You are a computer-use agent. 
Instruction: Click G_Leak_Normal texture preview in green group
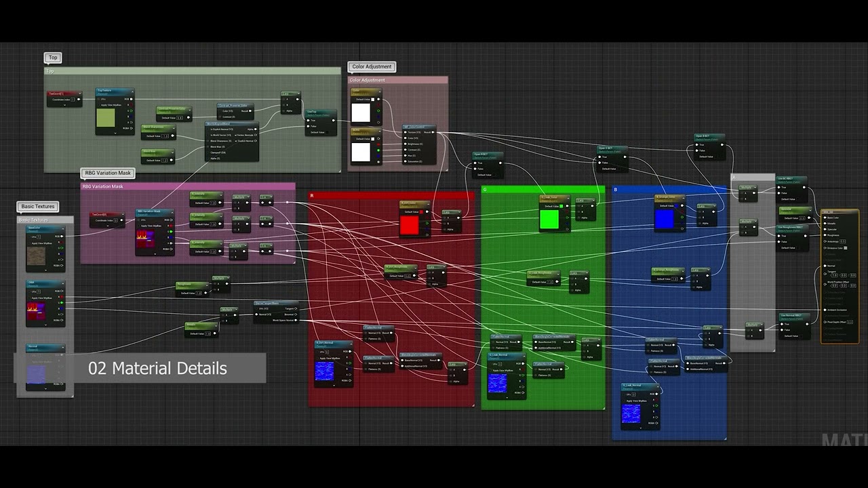click(x=498, y=383)
